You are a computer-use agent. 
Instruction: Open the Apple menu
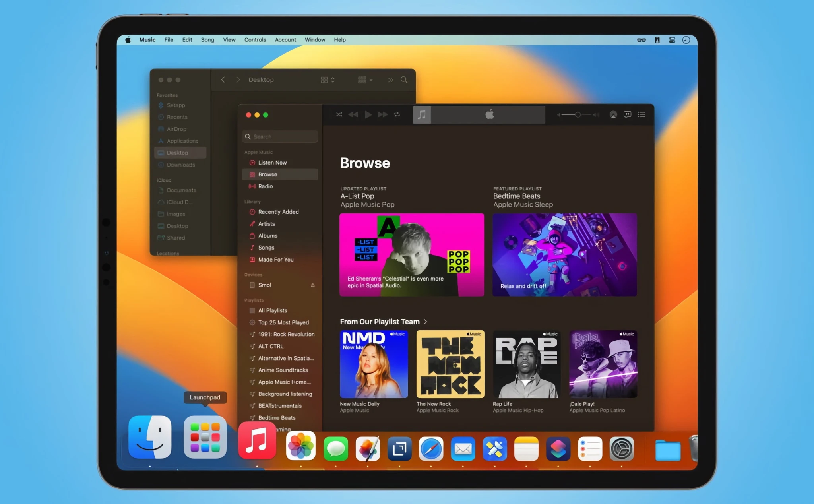(x=128, y=40)
